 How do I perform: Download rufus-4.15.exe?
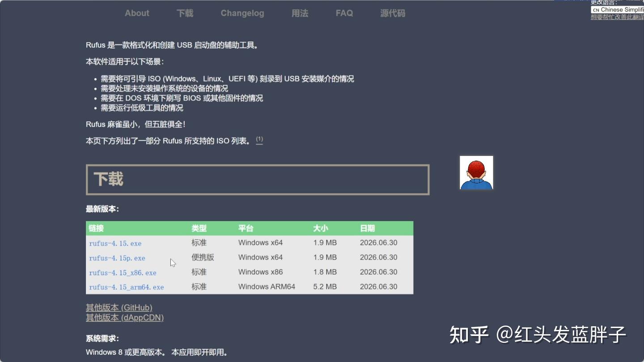pos(115,244)
